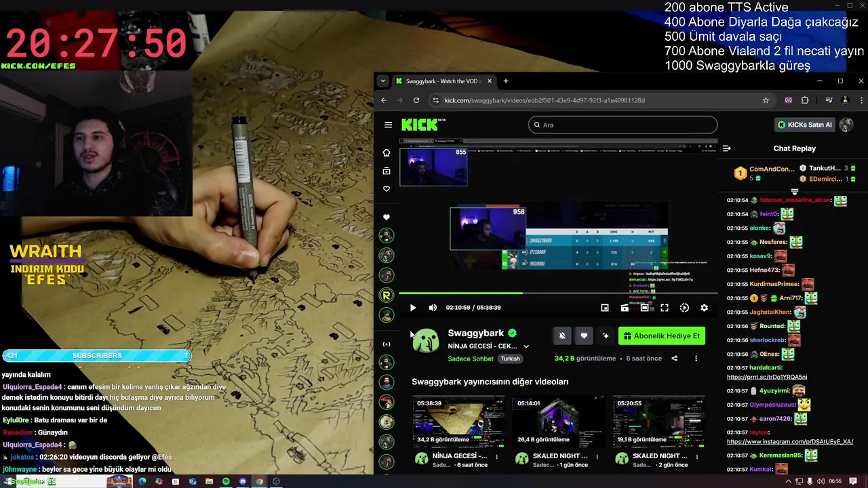Open the 20:05:55 video thumbnail
This screenshot has height=488, width=868.
click(x=659, y=422)
